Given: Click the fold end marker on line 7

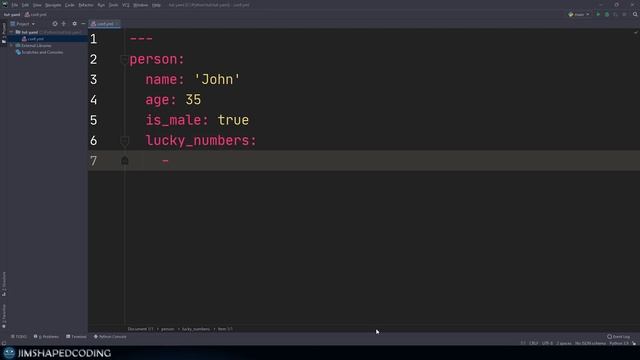Looking at the screenshot, I should point(124,161).
